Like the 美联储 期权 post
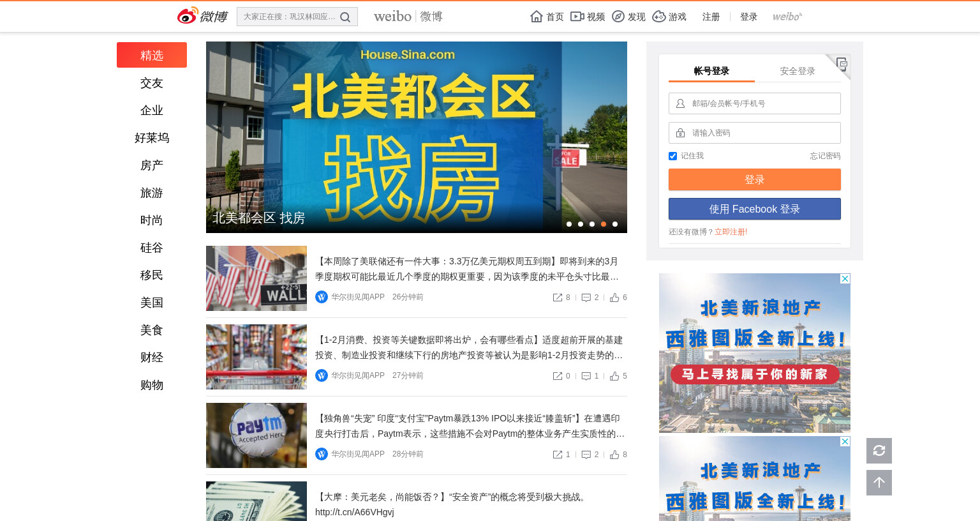The height and width of the screenshot is (521, 980). [x=614, y=298]
